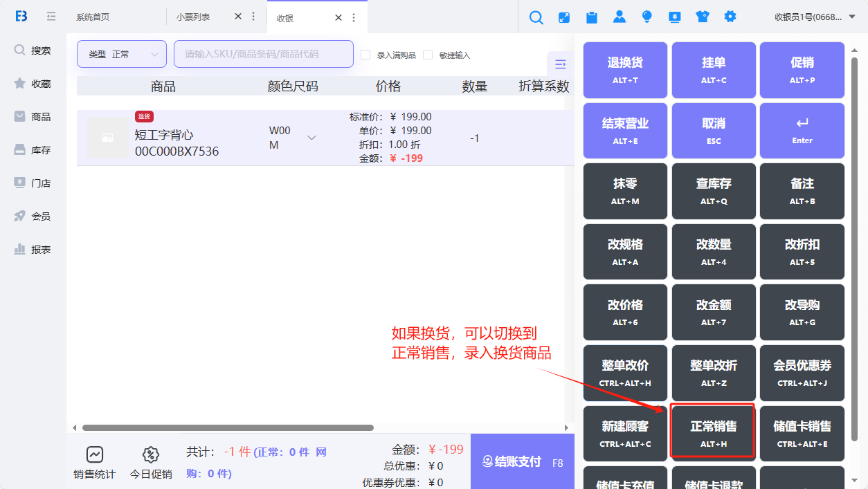
Task: Open 搜索 in the left sidebar
Action: 33,50
